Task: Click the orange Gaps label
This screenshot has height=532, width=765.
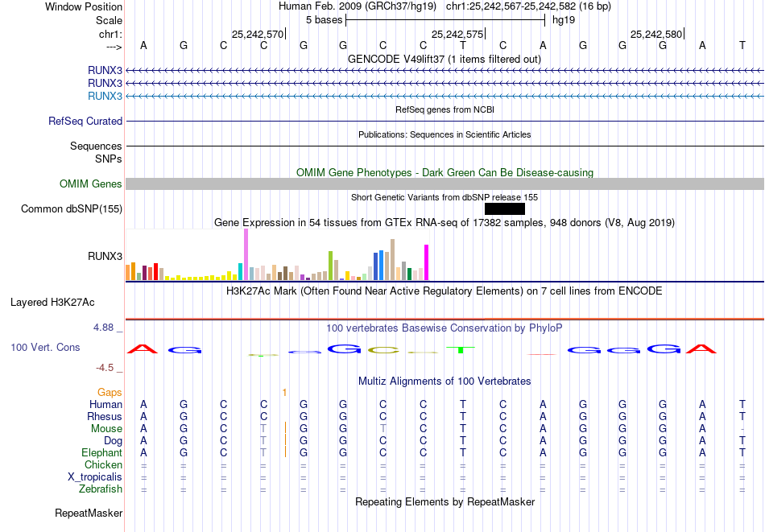Action: click(110, 392)
